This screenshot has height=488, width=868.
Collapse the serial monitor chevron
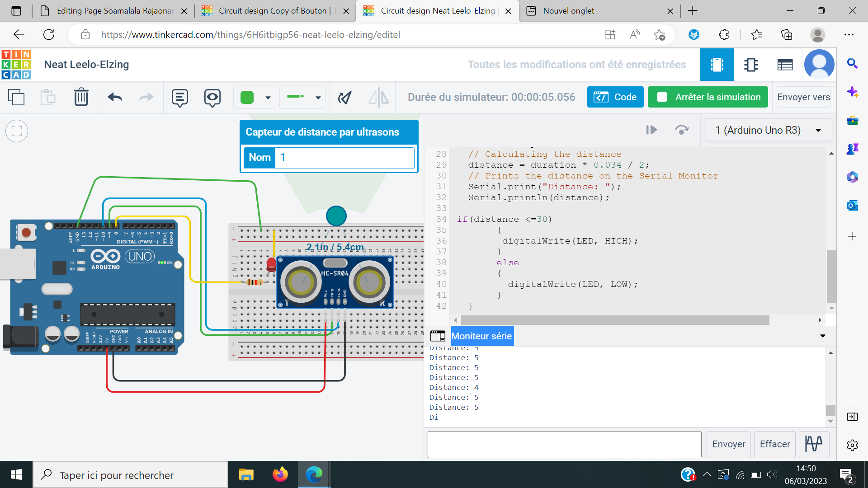click(x=823, y=336)
